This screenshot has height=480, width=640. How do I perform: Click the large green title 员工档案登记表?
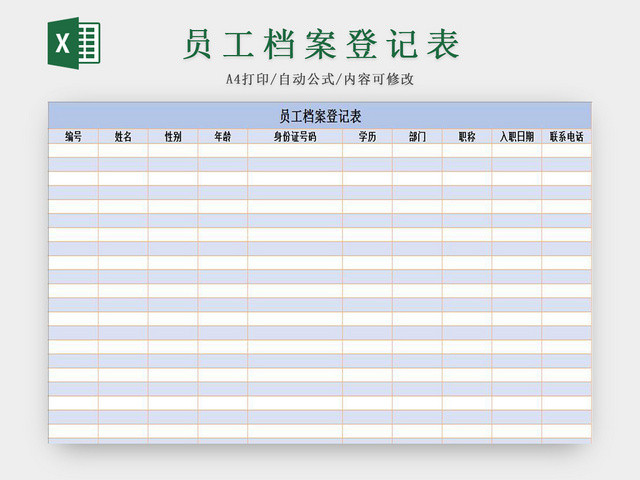pos(321,44)
